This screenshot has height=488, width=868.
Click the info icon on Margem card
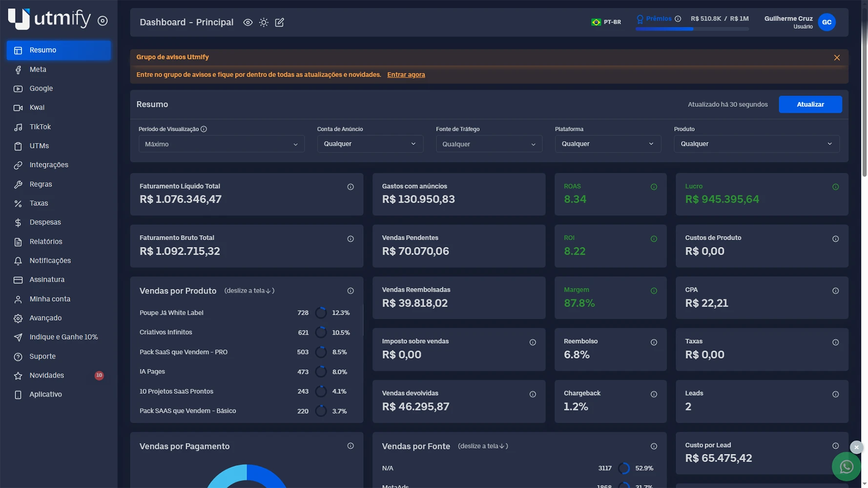click(654, 291)
